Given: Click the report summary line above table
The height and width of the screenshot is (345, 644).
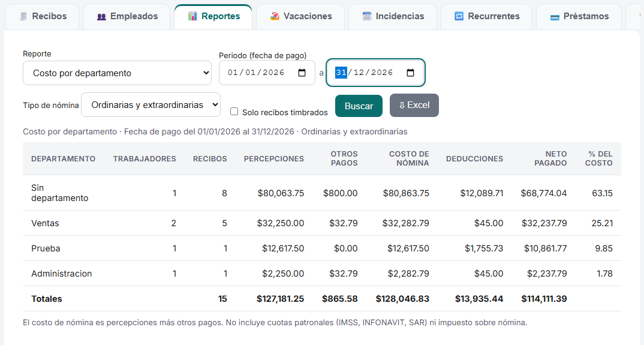Looking at the screenshot, I should pyautogui.click(x=215, y=131).
